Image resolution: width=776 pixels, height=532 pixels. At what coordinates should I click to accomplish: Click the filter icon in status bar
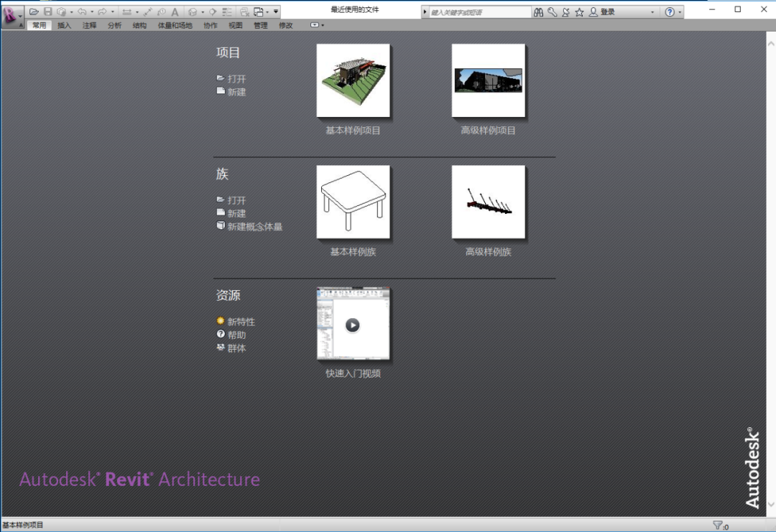click(x=717, y=525)
